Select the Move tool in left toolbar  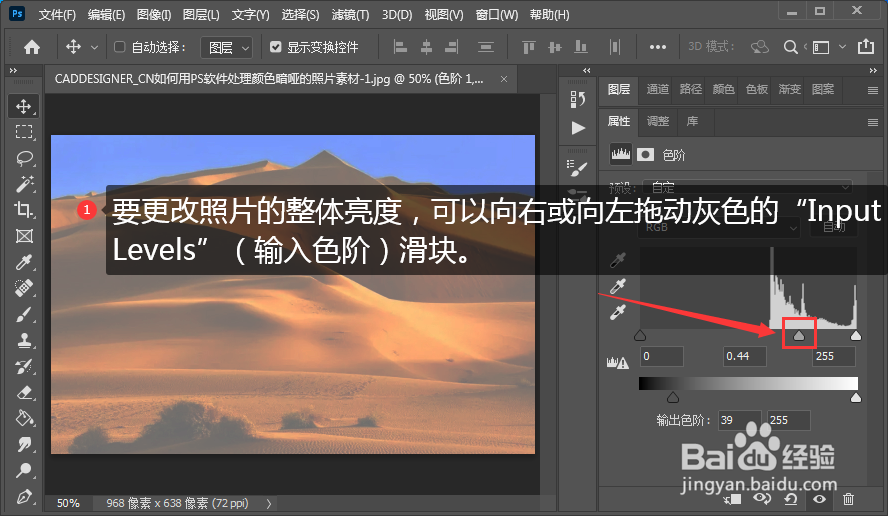pyautogui.click(x=24, y=106)
